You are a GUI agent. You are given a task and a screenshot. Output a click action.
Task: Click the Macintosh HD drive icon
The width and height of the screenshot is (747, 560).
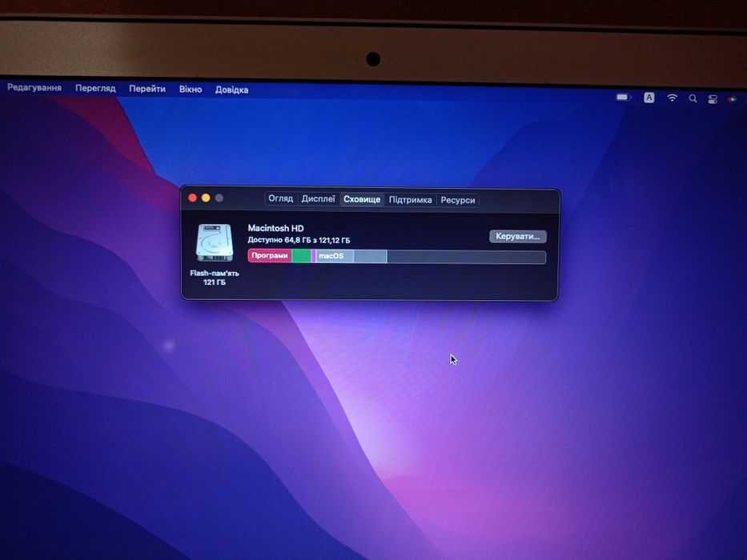pos(215,243)
